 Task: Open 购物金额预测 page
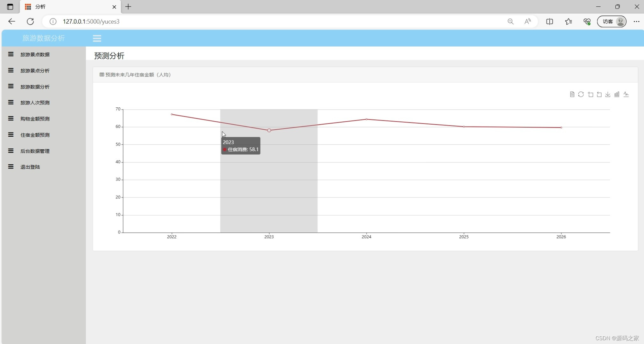(x=35, y=119)
